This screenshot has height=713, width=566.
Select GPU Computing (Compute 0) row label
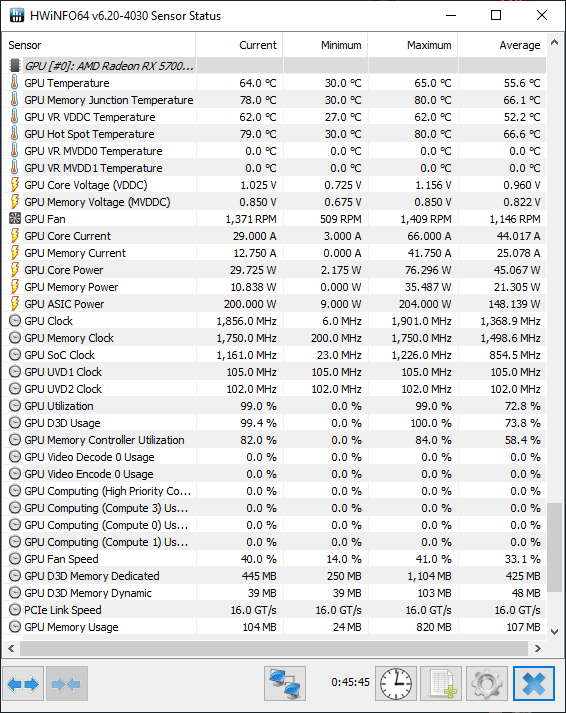pyautogui.click(x=106, y=525)
